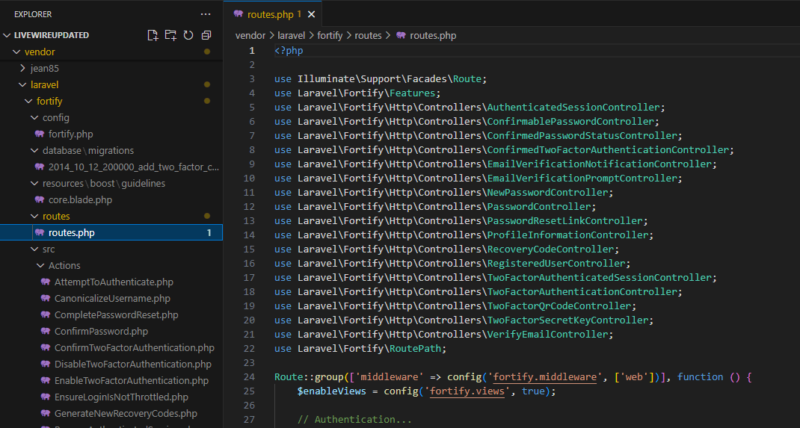Viewport: 800px width, 428px height.
Task: Collapse the LIVEWIREUPDATED root section
Action: click(8, 35)
